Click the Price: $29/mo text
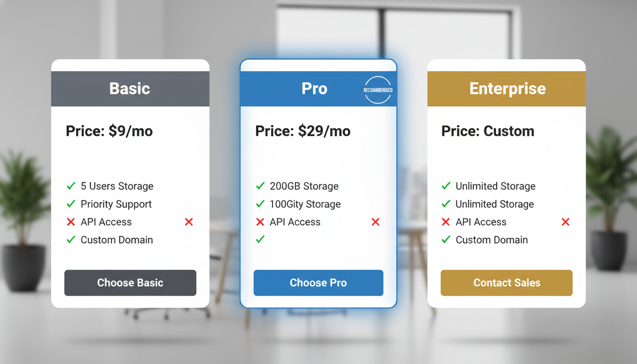 tap(302, 131)
